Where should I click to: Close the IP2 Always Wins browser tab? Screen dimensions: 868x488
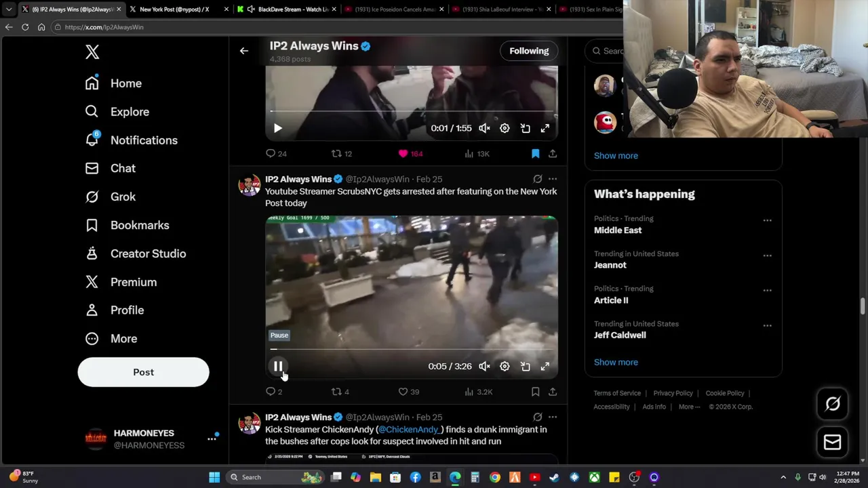coord(119,9)
